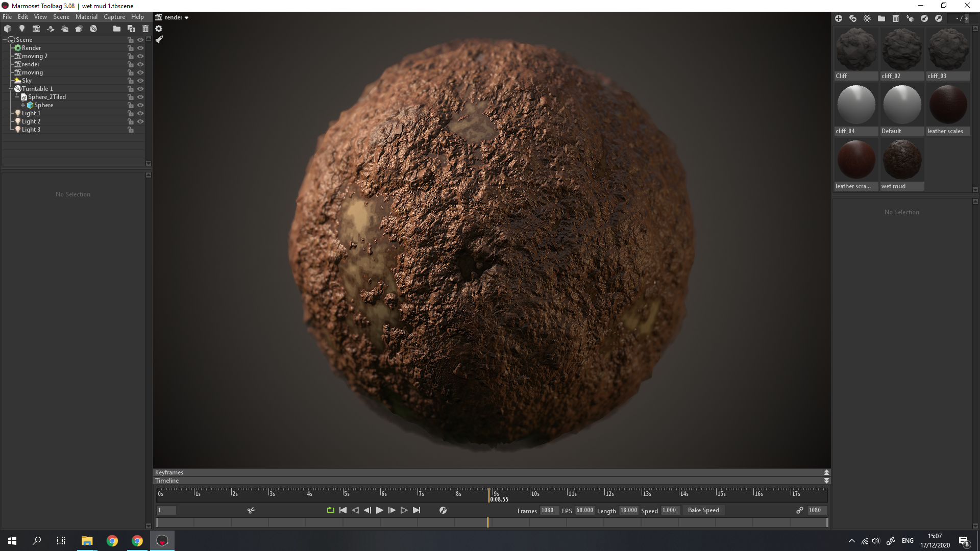The width and height of the screenshot is (980, 551).
Task: Jump to last frame of timeline
Action: pyautogui.click(x=416, y=510)
